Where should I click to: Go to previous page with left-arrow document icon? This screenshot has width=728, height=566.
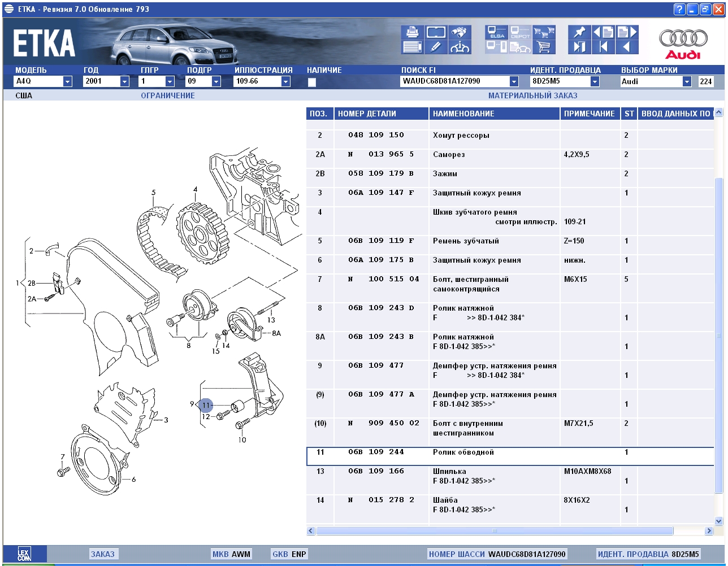[603, 32]
